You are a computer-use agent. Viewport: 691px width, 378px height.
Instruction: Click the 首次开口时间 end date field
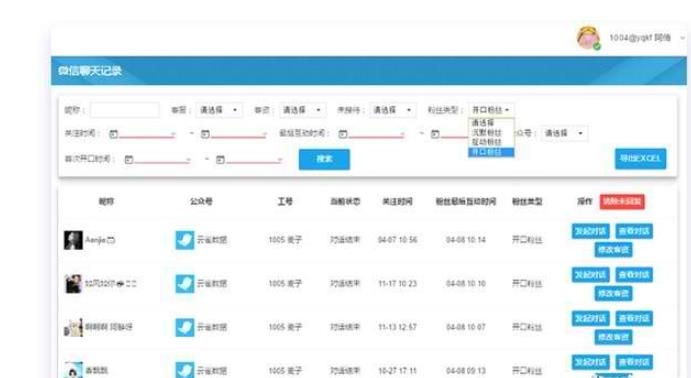[x=254, y=159]
